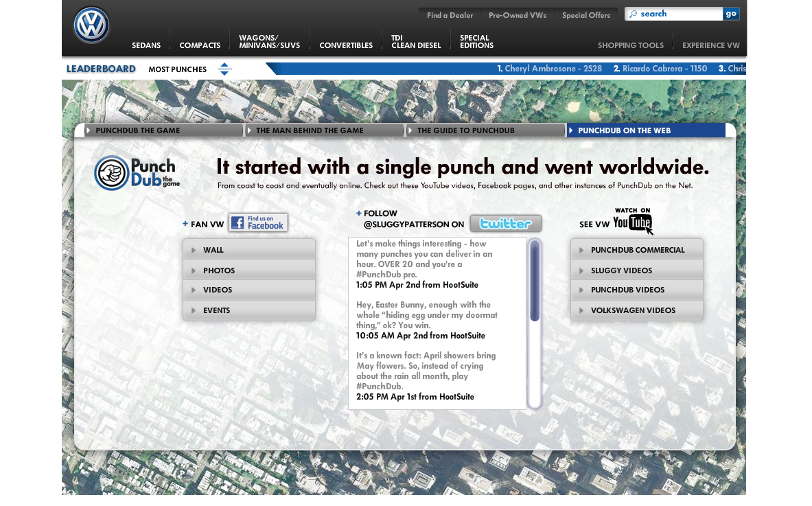Click the Most Punches down arrow
The image size is (812, 506).
pyautogui.click(x=224, y=73)
